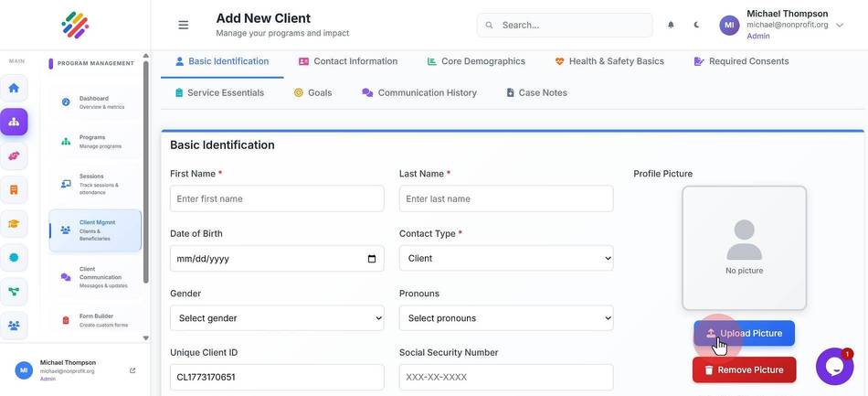Focus the Social Security Number field
The width and height of the screenshot is (868, 396).
pyautogui.click(x=506, y=377)
